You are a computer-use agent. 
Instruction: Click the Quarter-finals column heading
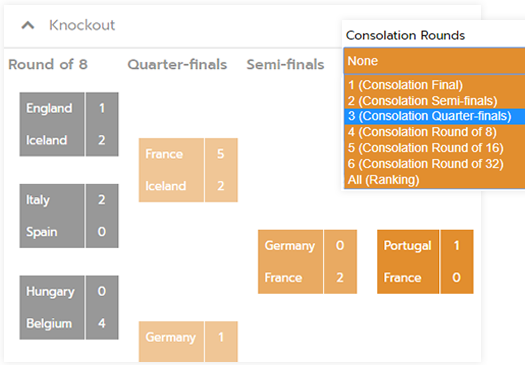coord(177,64)
